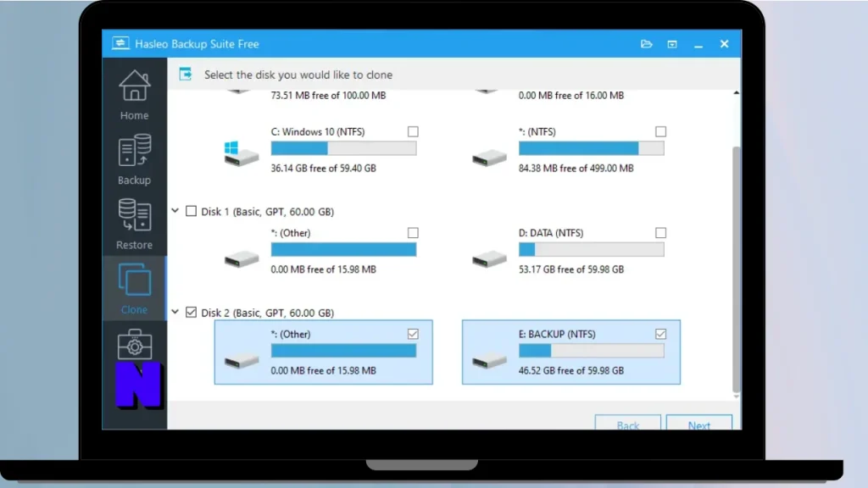The image size is (868, 488).
Task: Click the clone step icon beside the heading
Action: pos(186,75)
